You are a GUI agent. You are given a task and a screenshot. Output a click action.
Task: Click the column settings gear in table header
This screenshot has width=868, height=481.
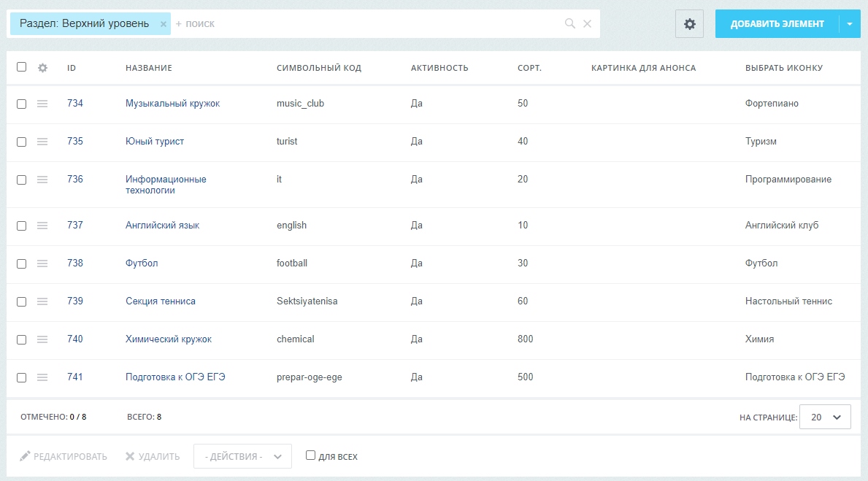coord(42,68)
